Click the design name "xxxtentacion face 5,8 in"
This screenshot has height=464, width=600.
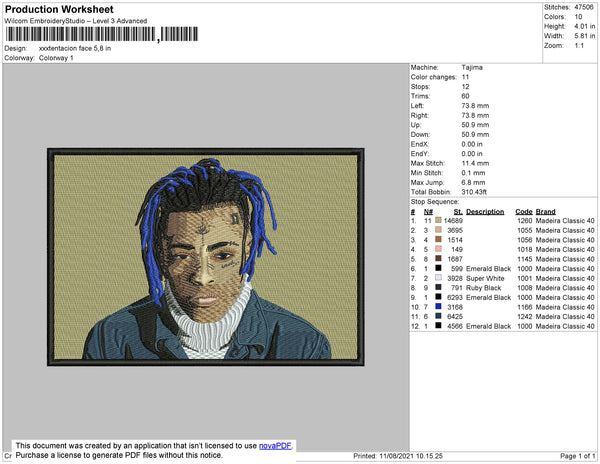(x=75, y=49)
